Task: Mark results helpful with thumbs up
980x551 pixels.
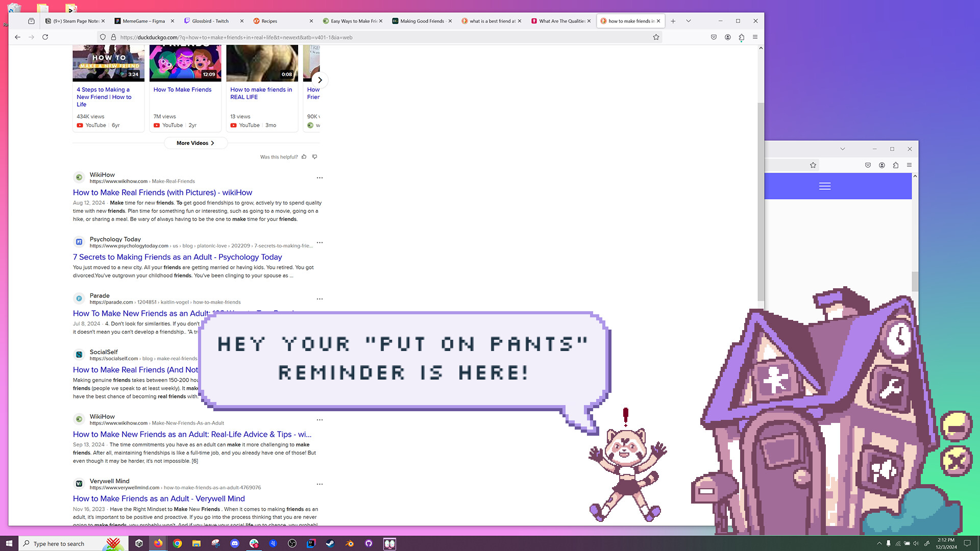Action: (304, 157)
